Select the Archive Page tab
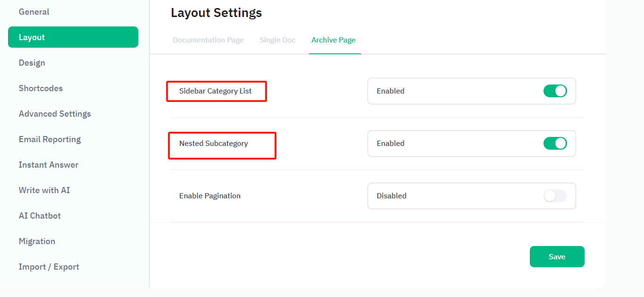 coord(333,40)
